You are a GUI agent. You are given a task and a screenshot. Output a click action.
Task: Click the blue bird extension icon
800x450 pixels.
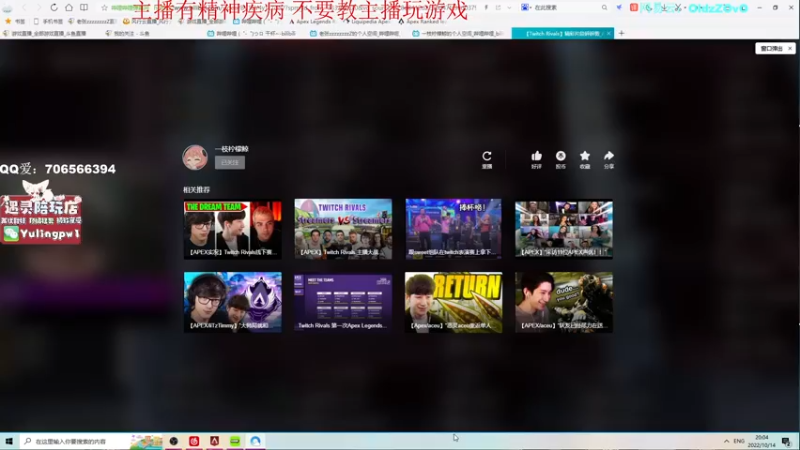(619, 8)
